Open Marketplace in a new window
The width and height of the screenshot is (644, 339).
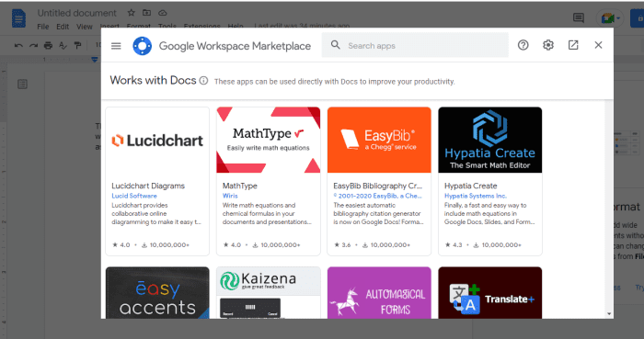coord(573,45)
